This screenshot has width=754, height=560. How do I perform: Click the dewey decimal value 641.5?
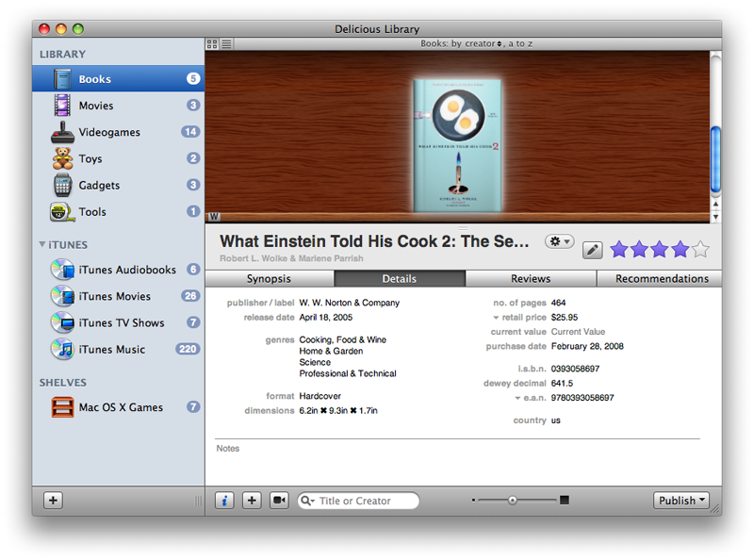(x=562, y=383)
